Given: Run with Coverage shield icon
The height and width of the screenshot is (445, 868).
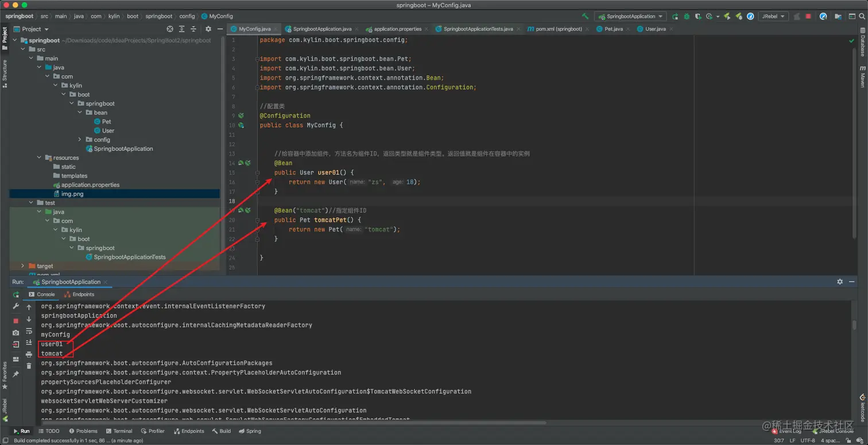Looking at the screenshot, I should (698, 17).
